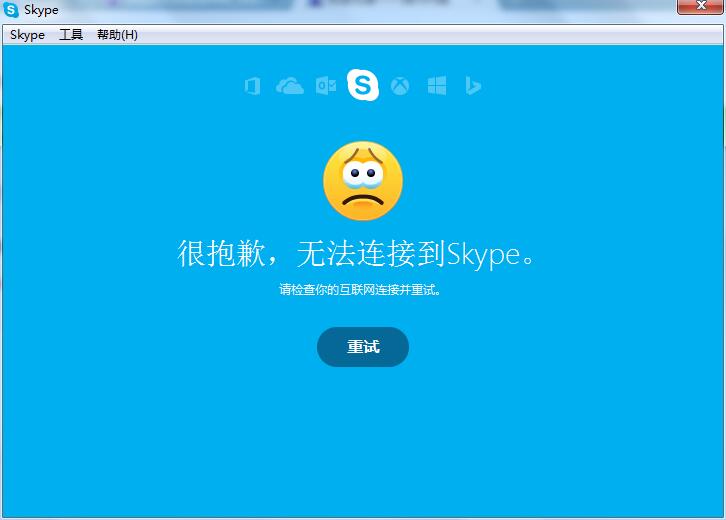Click the Outlook icon in the services row

point(326,86)
